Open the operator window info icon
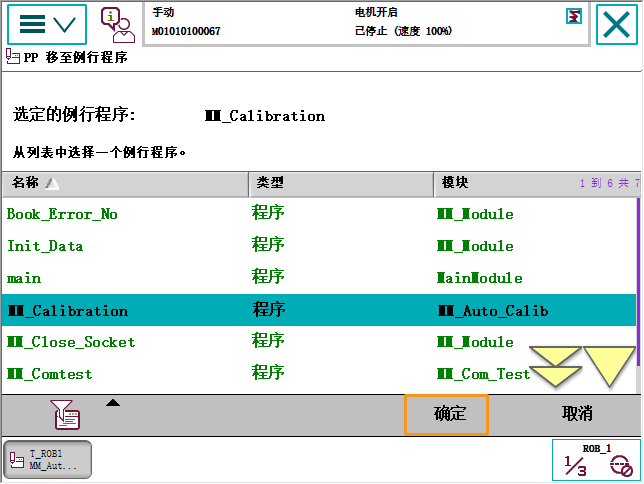The height and width of the screenshot is (484, 644). coord(118,25)
